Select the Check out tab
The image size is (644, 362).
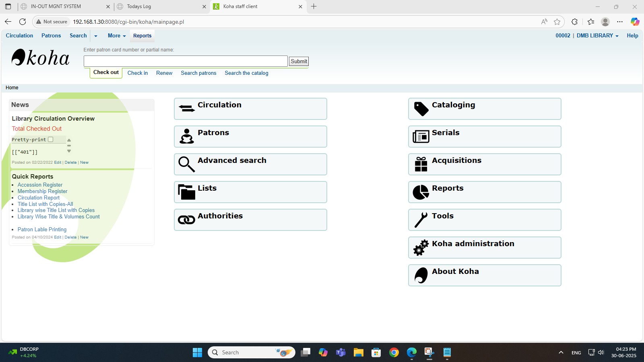click(106, 72)
